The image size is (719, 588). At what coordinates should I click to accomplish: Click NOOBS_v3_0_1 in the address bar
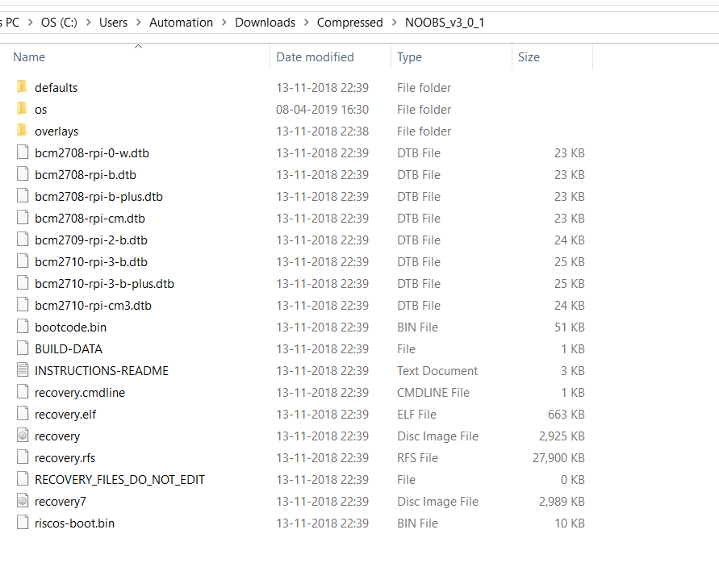click(x=445, y=23)
